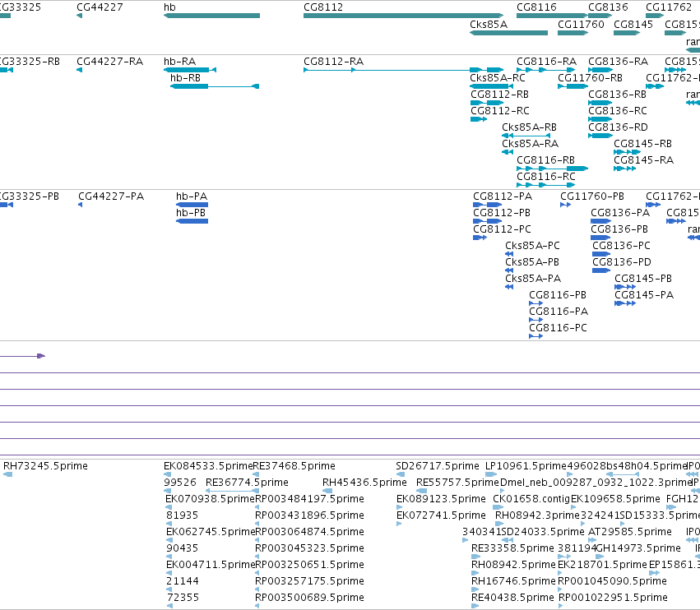Click the RE55757.5prime EST label
Image resolution: width=700 pixels, height=610 pixels.
point(457,483)
